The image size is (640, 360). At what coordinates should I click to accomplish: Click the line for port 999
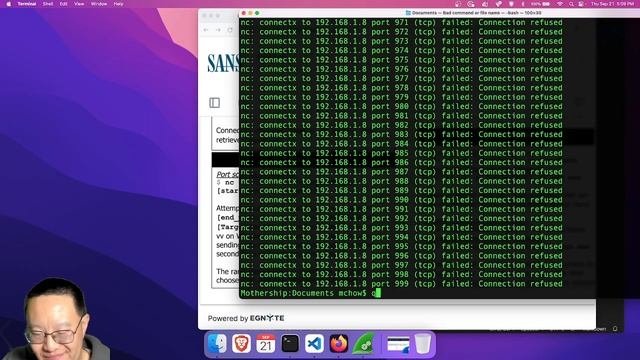pyautogui.click(x=401, y=284)
